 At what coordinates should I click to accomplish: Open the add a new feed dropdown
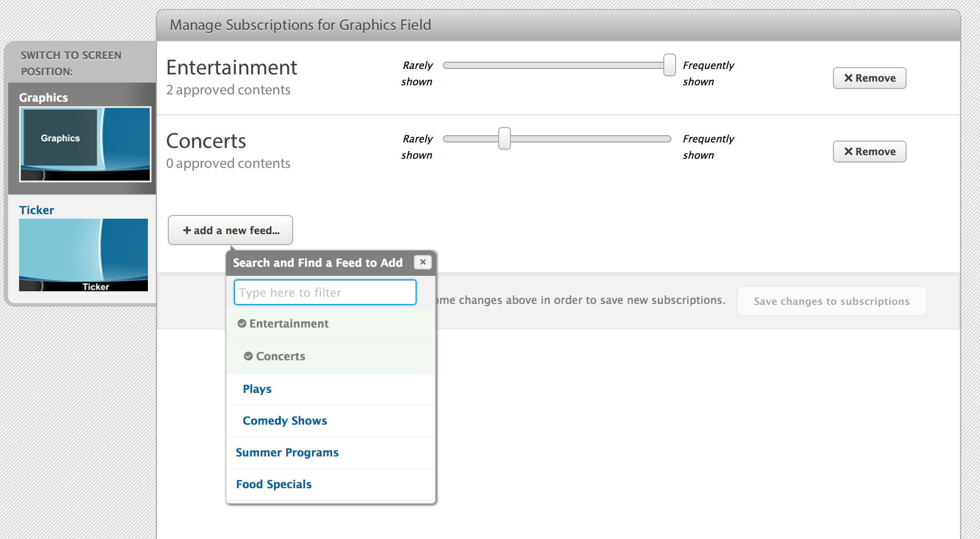(x=230, y=230)
